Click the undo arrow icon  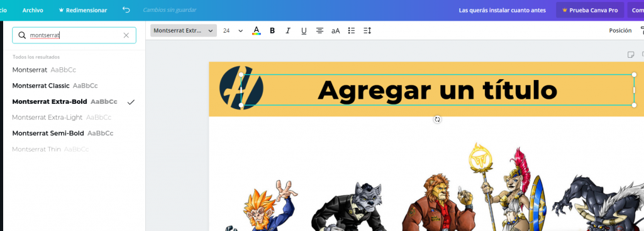pyautogui.click(x=126, y=9)
